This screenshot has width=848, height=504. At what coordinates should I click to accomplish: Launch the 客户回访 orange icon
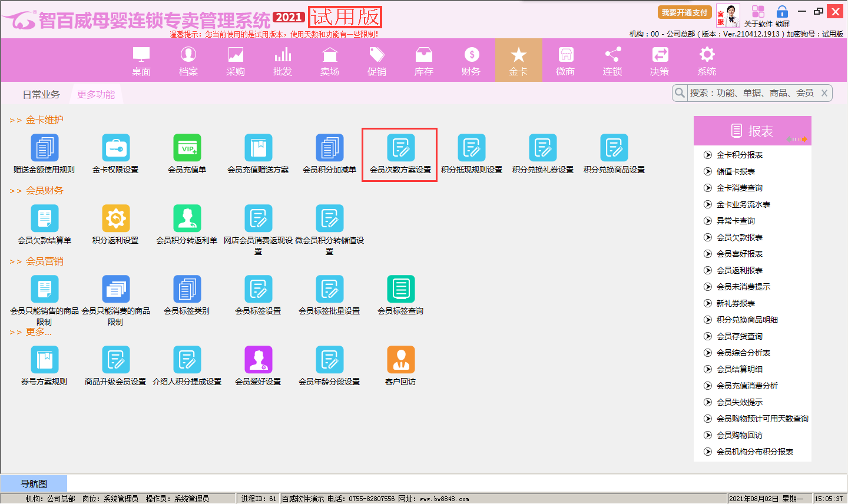[400, 360]
